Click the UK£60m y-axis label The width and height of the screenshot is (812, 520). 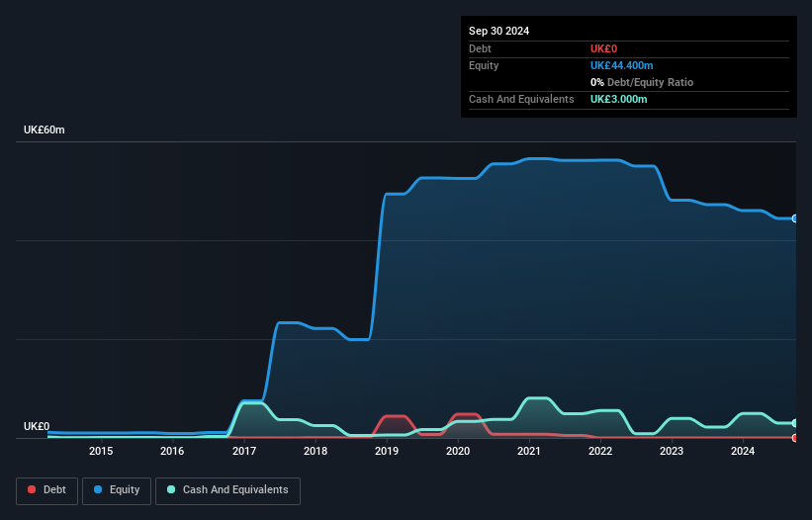coord(45,130)
